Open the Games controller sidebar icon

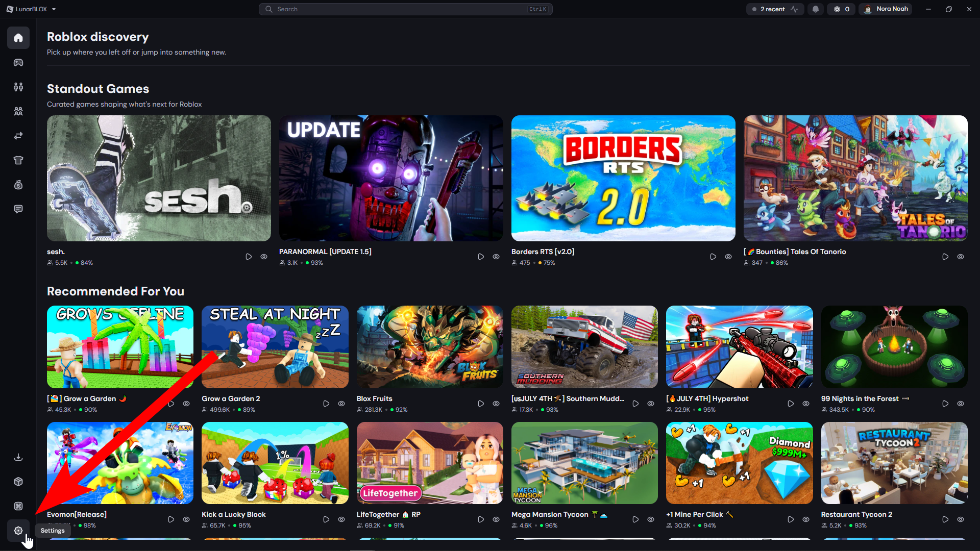coord(18,62)
